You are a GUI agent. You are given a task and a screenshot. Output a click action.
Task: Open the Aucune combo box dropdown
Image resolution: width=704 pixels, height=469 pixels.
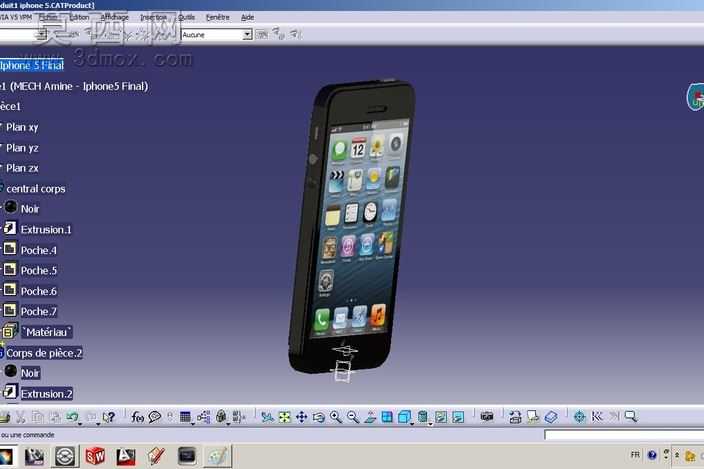[247, 35]
